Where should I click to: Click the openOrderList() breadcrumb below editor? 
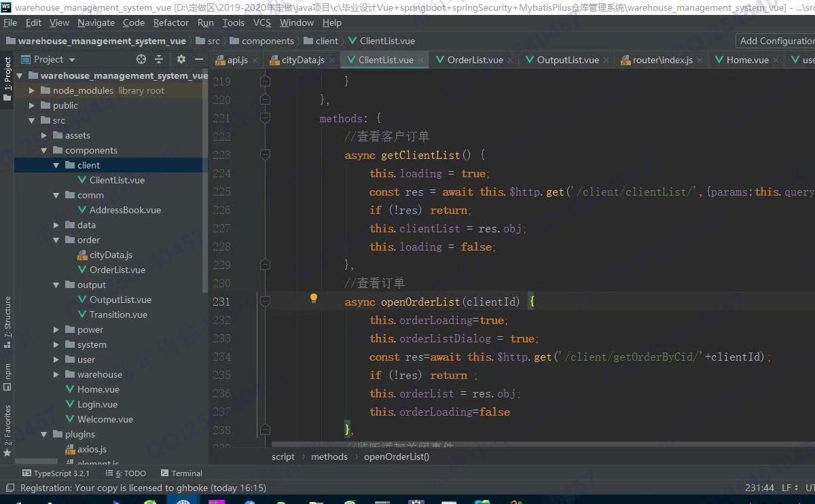click(x=397, y=456)
